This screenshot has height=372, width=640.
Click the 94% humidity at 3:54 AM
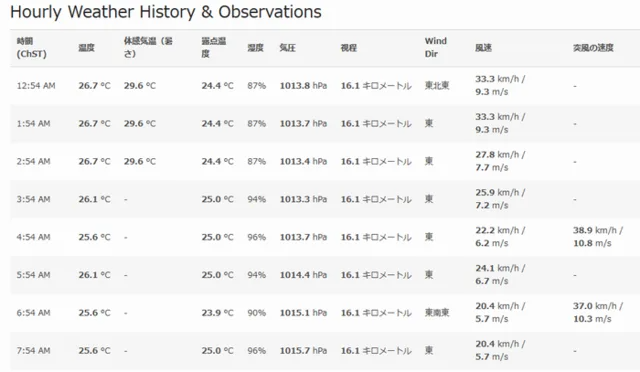(x=256, y=199)
